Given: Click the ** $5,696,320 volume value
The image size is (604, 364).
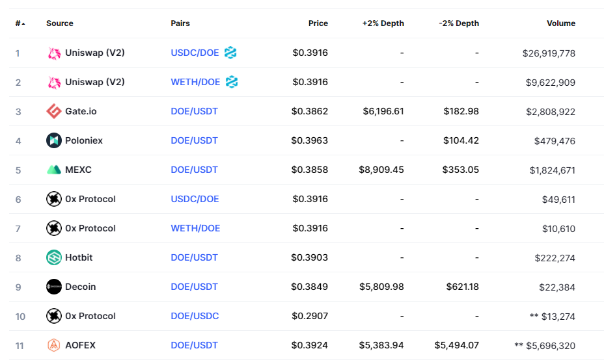Looking at the screenshot, I should point(545,346).
